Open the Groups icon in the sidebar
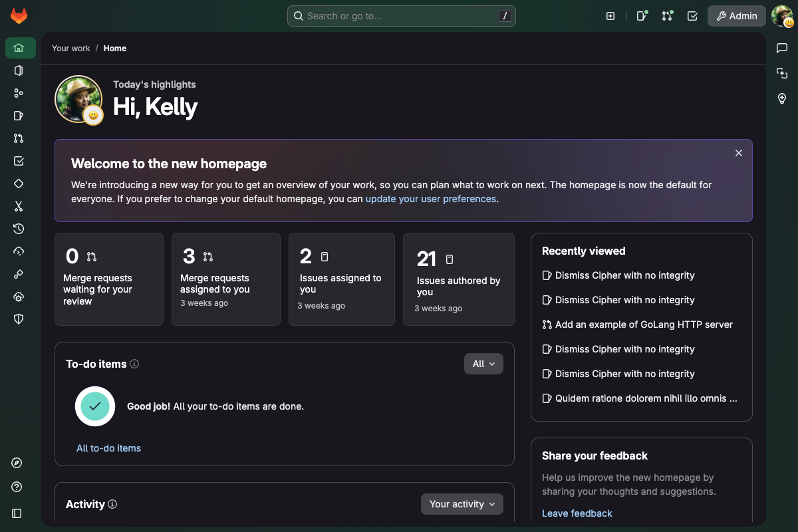Image resolution: width=798 pixels, height=532 pixels. coord(19,92)
